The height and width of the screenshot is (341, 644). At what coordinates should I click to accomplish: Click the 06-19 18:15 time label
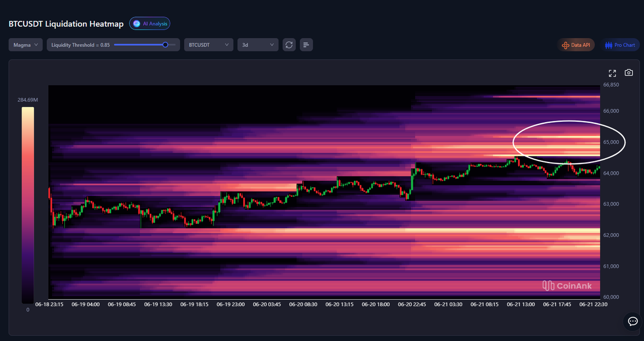[194, 304]
